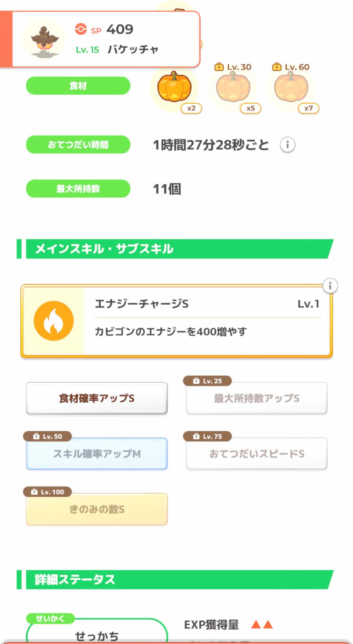The height and width of the screenshot is (644, 353).
Task: Tap the おてつだい時間 green label
Action: (78, 145)
